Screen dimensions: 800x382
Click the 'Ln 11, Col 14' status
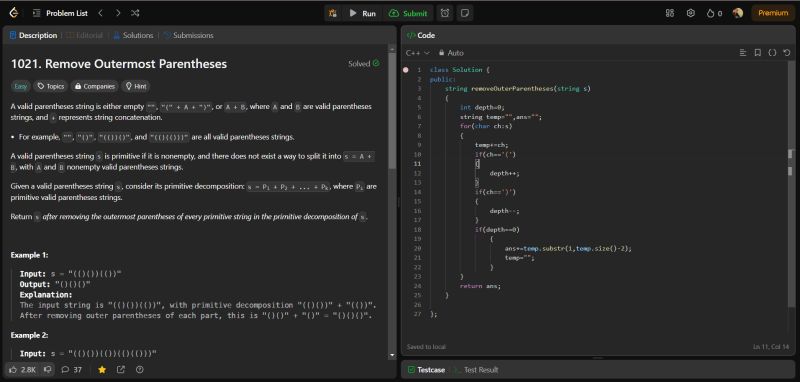[772, 347]
